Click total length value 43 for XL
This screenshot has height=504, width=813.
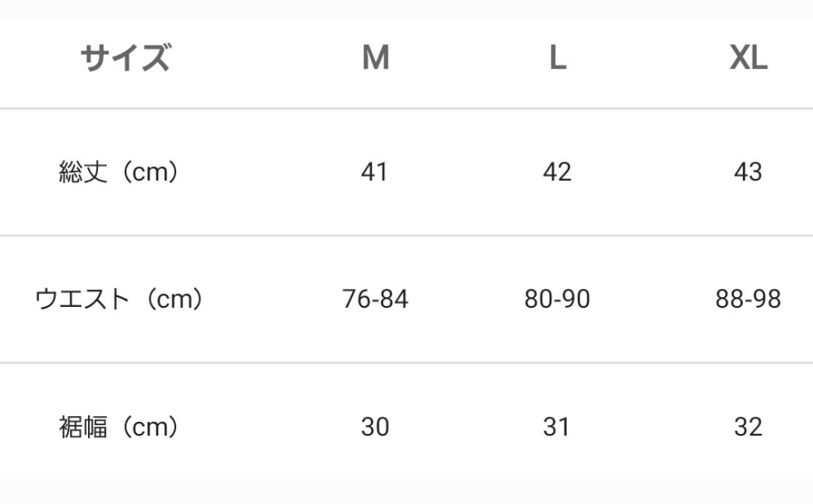(748, 172)
